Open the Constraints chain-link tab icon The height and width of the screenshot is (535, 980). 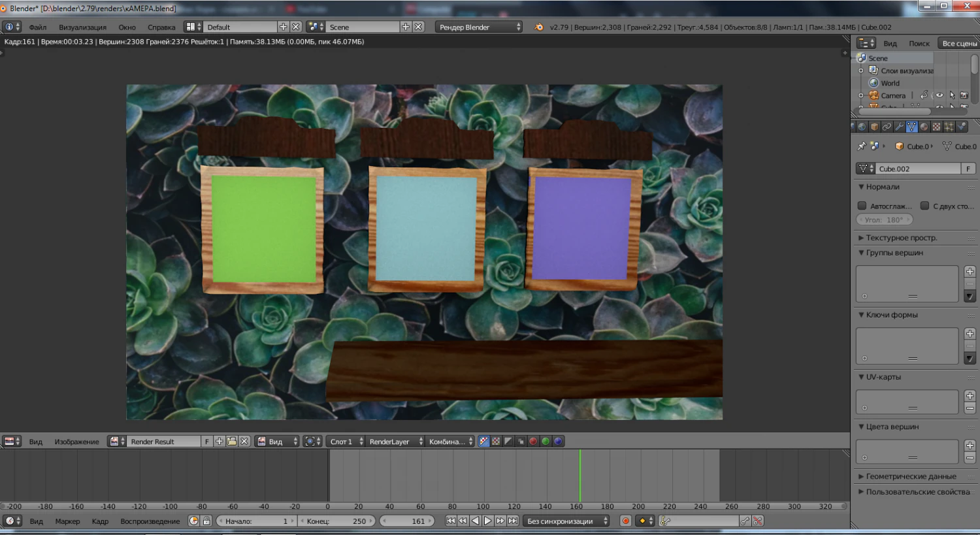point(887,127)
